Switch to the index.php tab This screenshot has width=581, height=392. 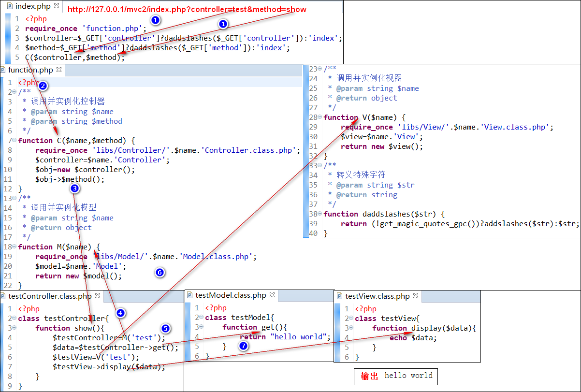pos(33,6)
